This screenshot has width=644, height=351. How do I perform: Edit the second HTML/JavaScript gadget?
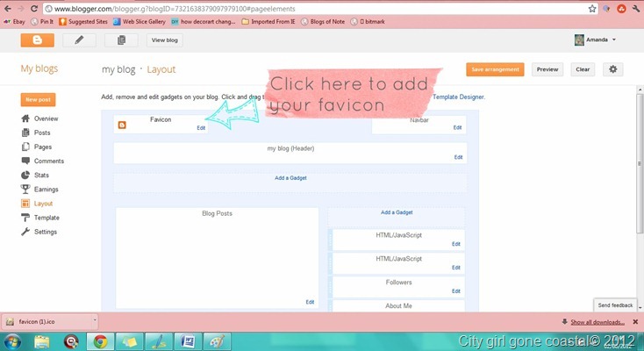pos(456,267)
